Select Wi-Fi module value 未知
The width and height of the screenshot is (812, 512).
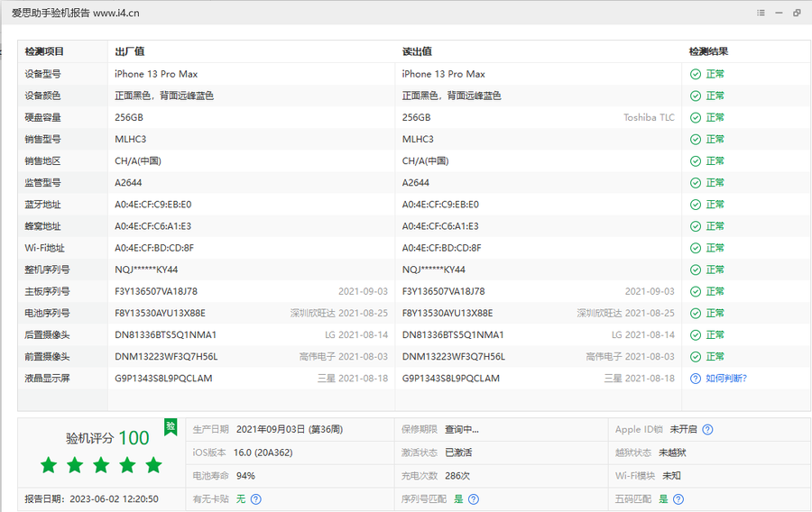671,476
